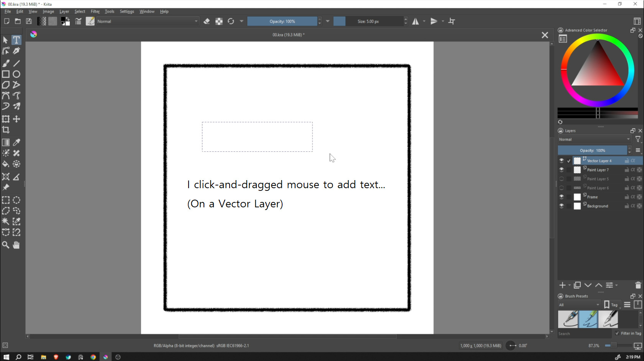Open the Filter menu

tap(95, 11)
